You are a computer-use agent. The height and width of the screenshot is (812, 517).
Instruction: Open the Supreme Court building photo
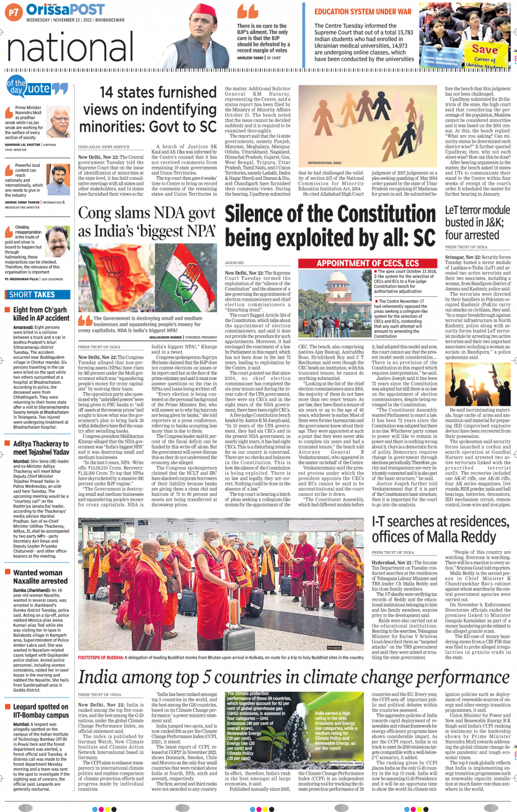[335, 305]
